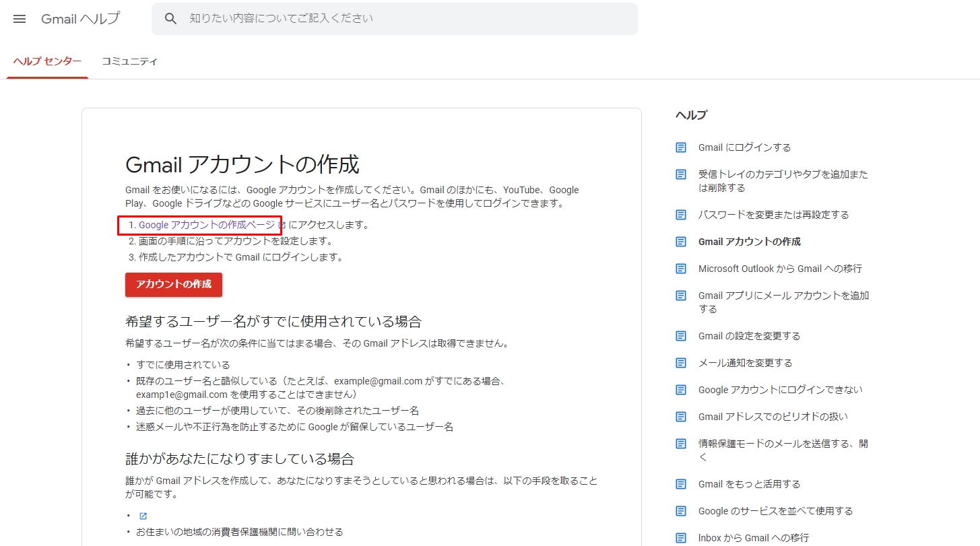The height and width of the screenshot is (546, 980).
Task: Open Gmail アプリにメール アカウントを追加する article
Action: pyautogui.click(x=783, y=302)
